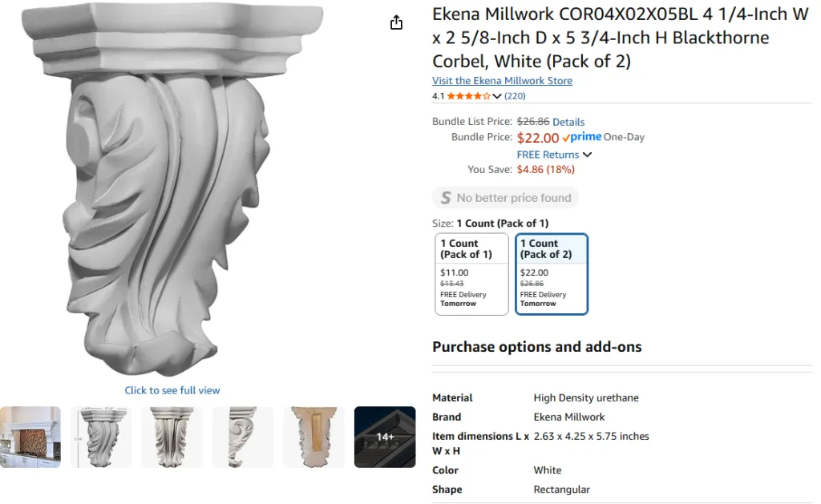
Task: Select the corbel dimensions diagram thumbnail
Action: tap(101, 437)
